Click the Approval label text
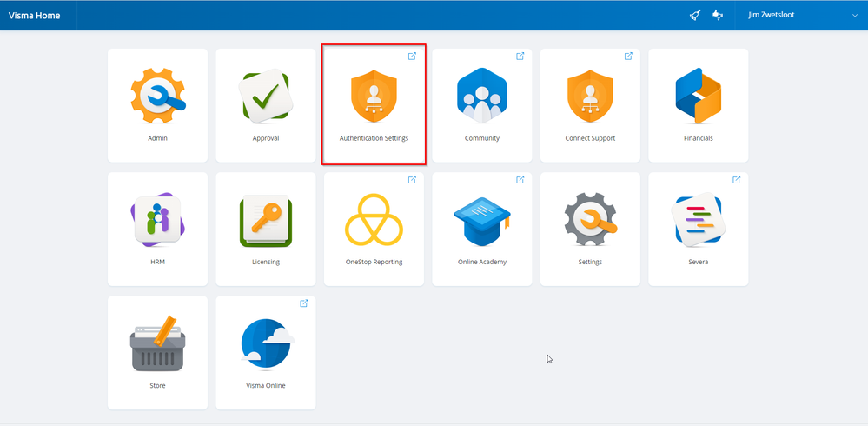The width and height of the screenshot is (868, 426). tap(266, 138)
